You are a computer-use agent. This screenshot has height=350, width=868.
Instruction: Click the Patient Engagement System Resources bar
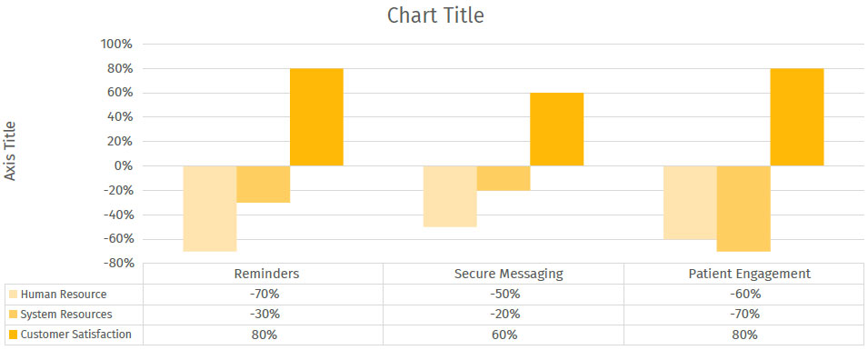point(743,208)
